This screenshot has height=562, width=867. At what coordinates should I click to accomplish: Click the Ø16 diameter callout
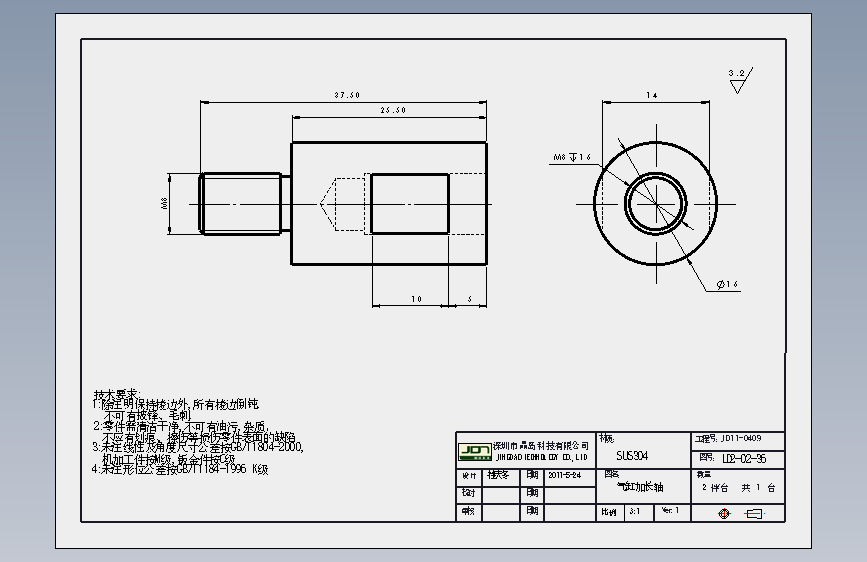727,284
